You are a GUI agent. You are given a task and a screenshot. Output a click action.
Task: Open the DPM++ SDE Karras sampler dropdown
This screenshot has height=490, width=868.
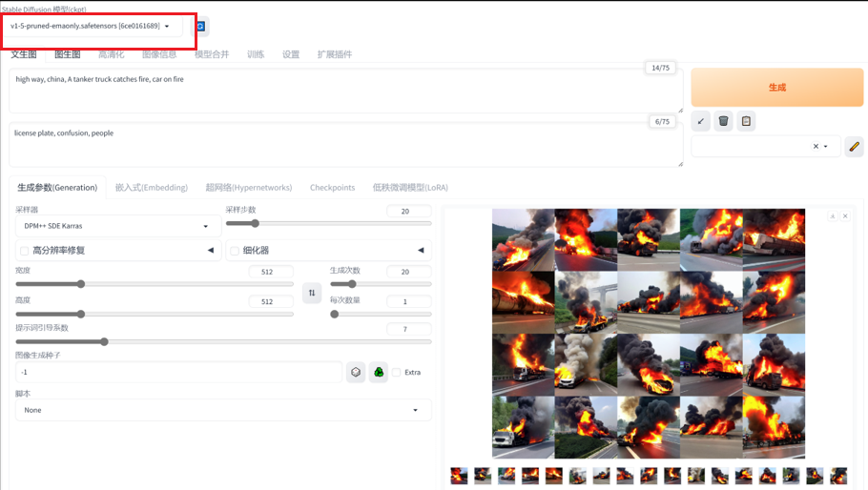coord(118,227)
